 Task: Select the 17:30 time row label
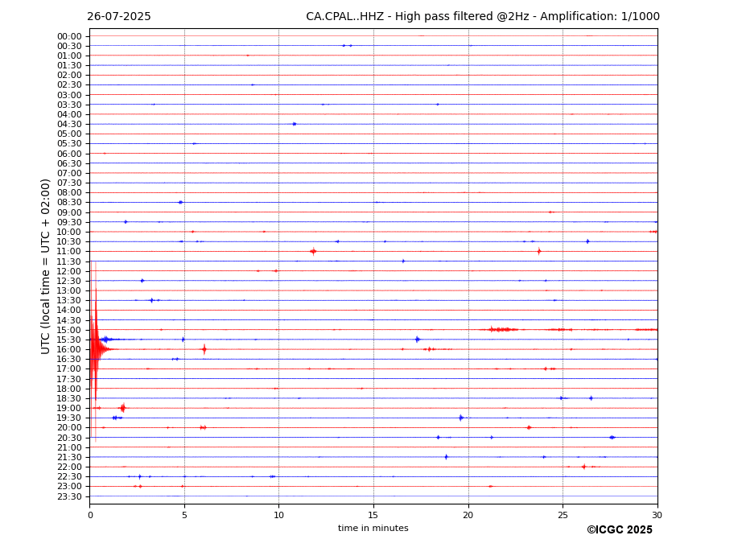[69, 379]
